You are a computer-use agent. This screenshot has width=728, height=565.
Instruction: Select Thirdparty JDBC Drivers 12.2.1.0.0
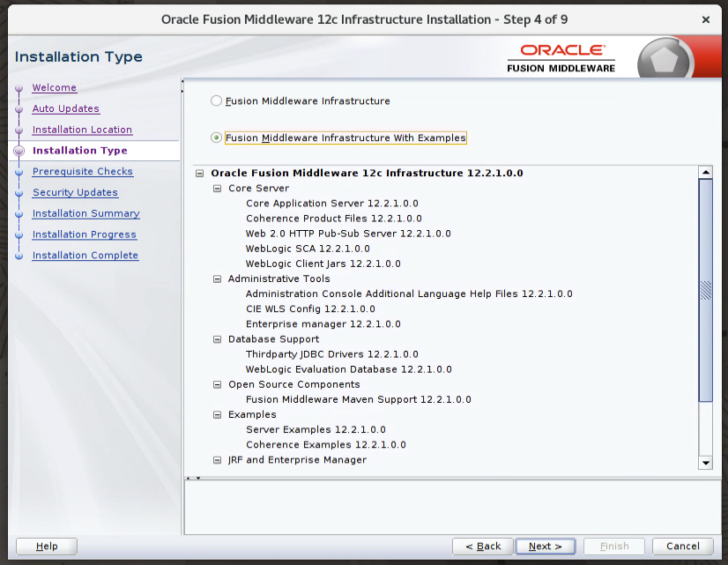click(x=332, y=354)
